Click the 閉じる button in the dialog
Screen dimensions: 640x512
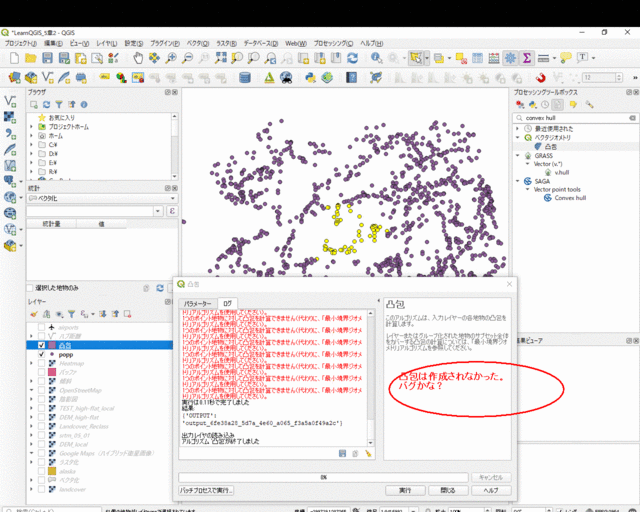coord(448,490)
